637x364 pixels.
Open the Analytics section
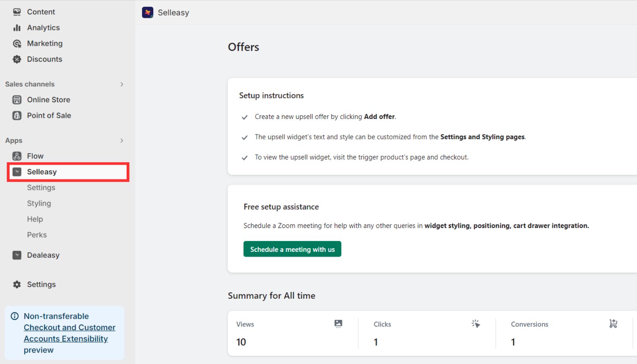pyautogui.click(x=43, y=27)
